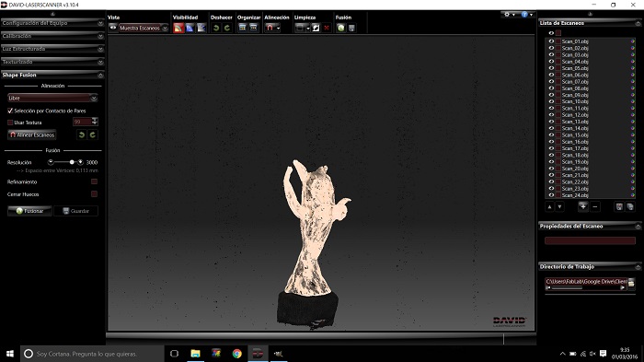Click the color icon of Scan_01.obj
The height and width of the screenshot is (362, 644).
pos(633,41)
